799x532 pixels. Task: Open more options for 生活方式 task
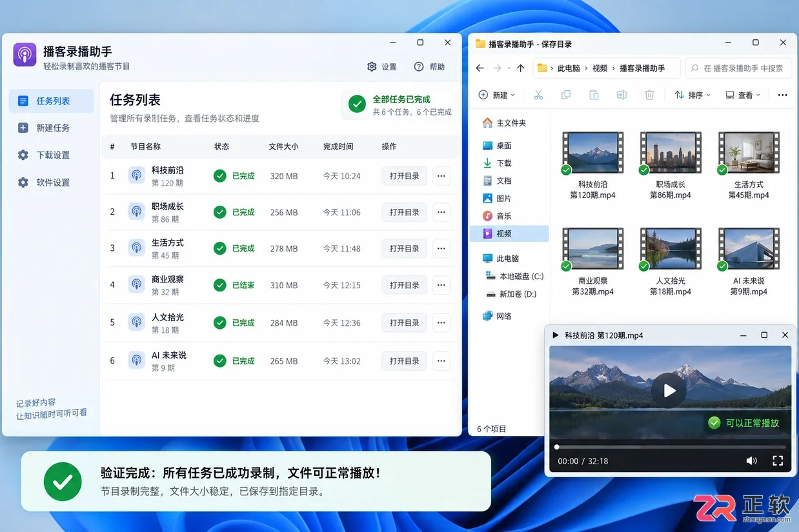coord(441,248)
